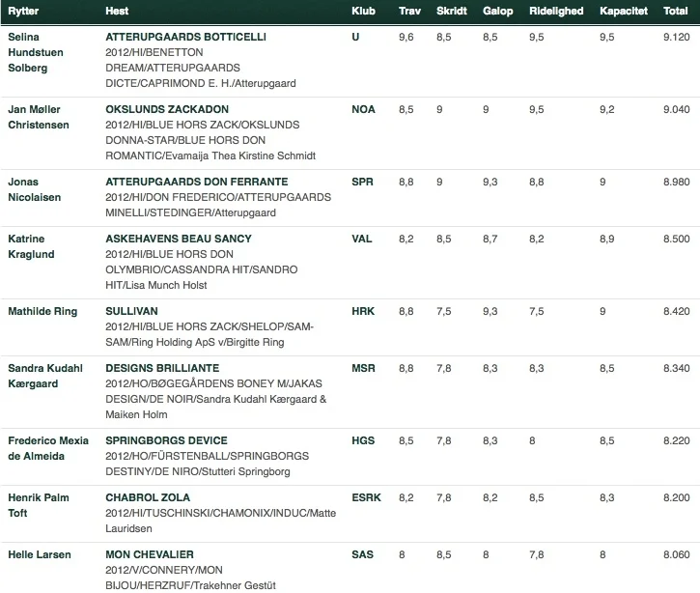Click pedigree text 2012/HI/TUSCHINSKI/CHAMONIX/INDUC
This screenshot has width=700, height=593.
[x=207, y=513]
